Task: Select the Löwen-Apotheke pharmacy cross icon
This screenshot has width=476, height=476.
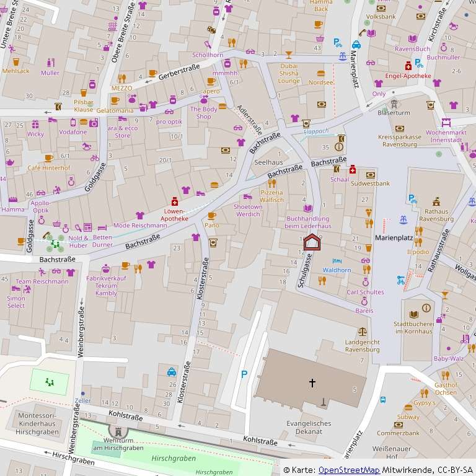Action: coord(175,201)
